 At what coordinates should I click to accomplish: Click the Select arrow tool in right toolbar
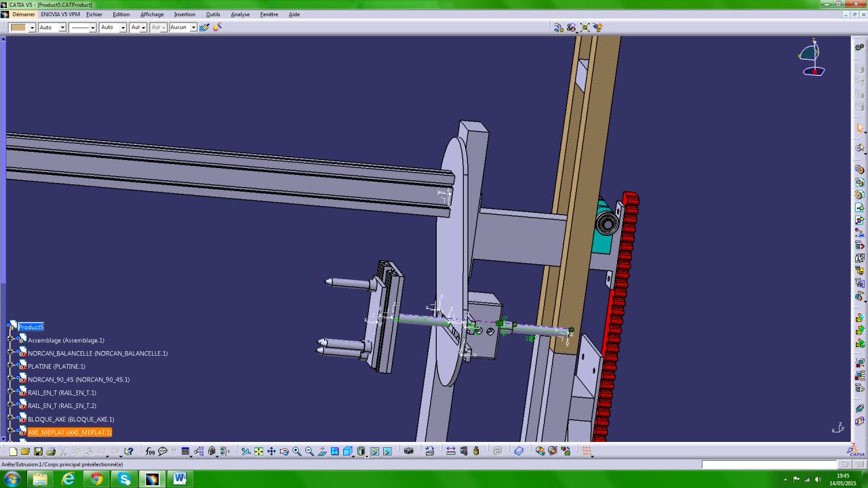coord(860,128)
